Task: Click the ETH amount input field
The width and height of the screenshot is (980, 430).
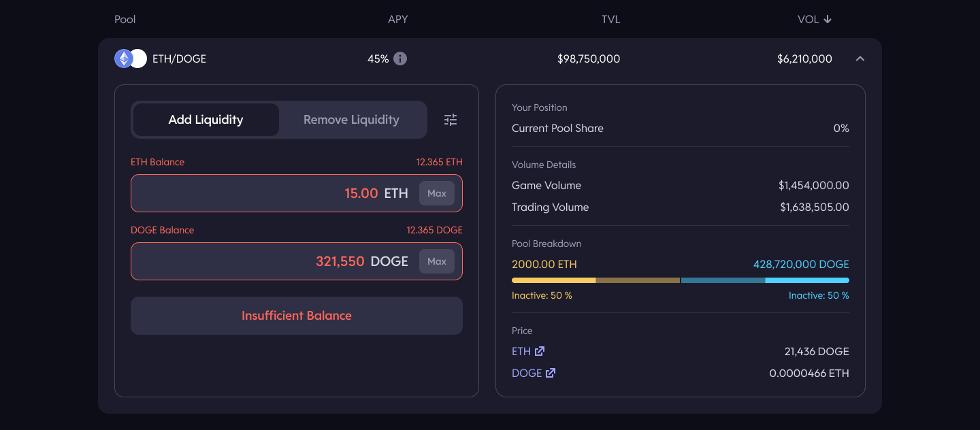Action: pyautogui.click(x=272, y=193)
